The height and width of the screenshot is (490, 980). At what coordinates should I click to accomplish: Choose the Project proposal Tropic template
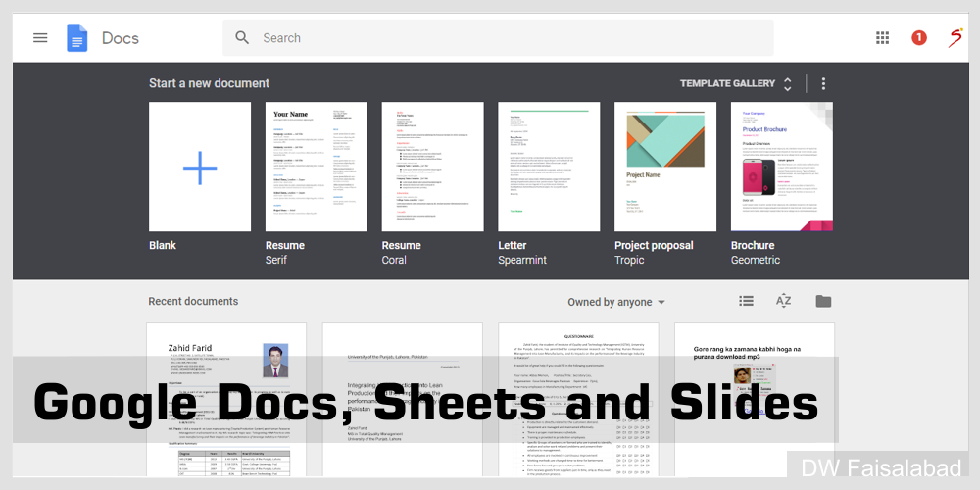point(665,167)
